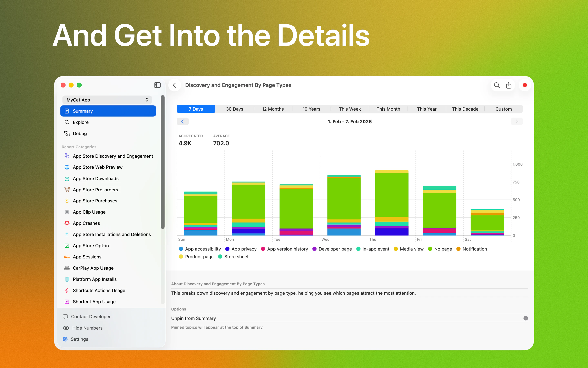The height and width of the screenshot is (368, 588).
Task: Click the App Sessions icon
Action: tap(67, 257)
